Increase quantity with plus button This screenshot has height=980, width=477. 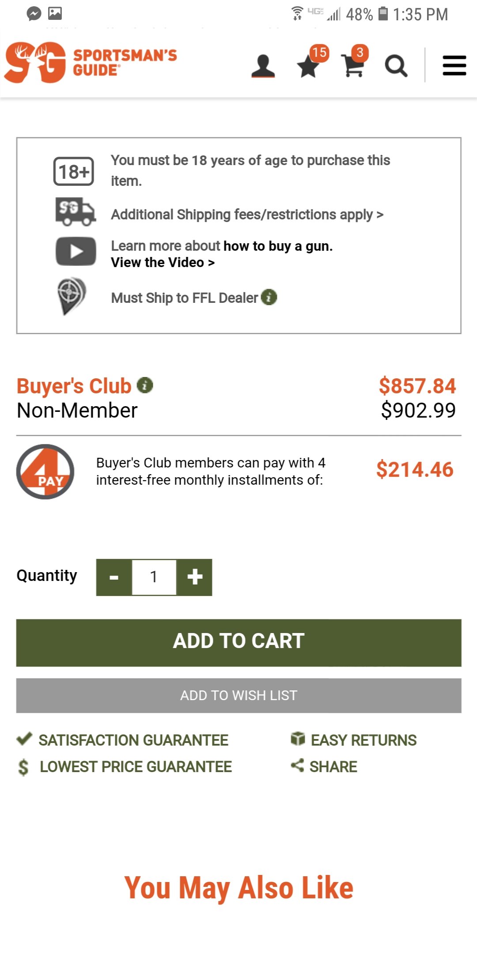pyautogui.click(x=194, y=577)
